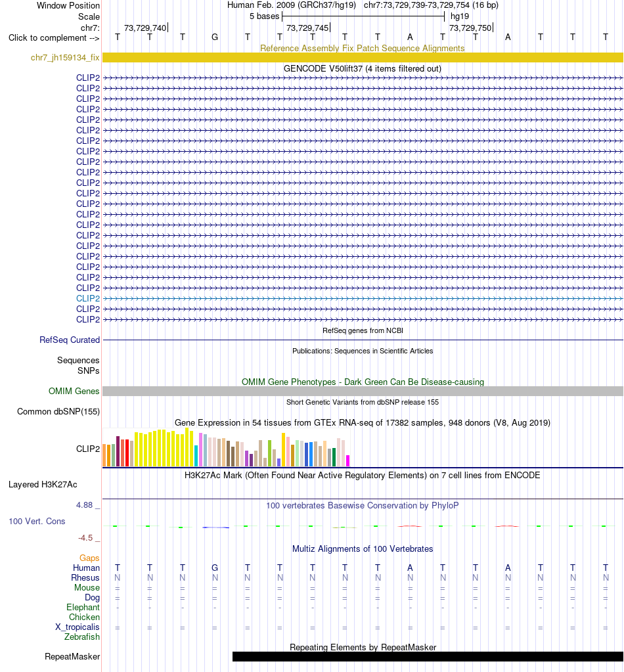
Task: Select the yellow fix patch alignment bar
Action: 363,57
